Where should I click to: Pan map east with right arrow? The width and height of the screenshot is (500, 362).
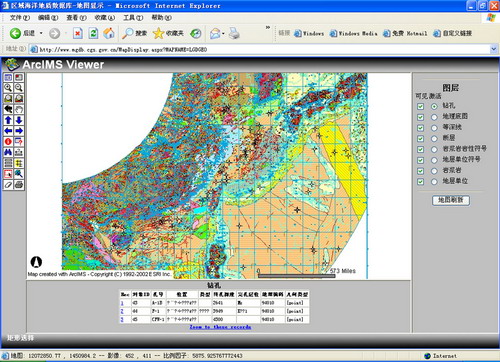[x=19, y=131]
